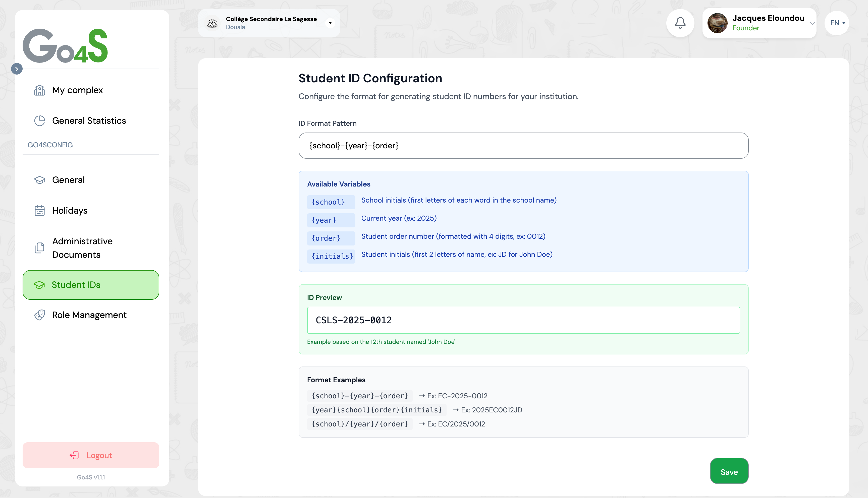Click the Go4S logo
The image size is (868, 498).
point(65,45)
